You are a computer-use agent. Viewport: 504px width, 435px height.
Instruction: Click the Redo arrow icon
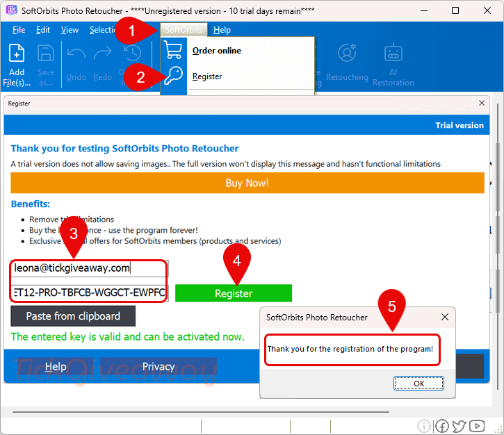(x=102, y=53)
